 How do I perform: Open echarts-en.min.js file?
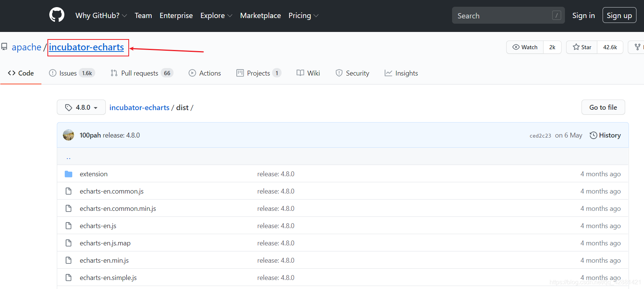[104, 260]
